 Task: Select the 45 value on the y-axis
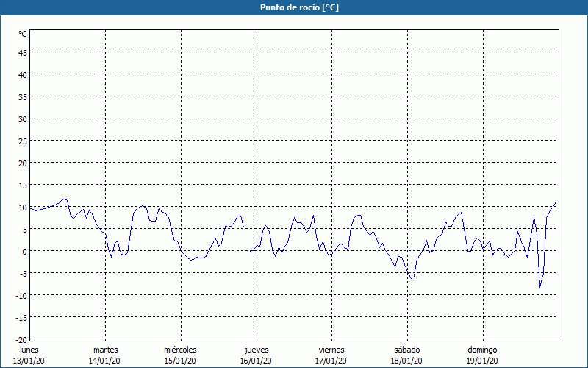[22, 52]
